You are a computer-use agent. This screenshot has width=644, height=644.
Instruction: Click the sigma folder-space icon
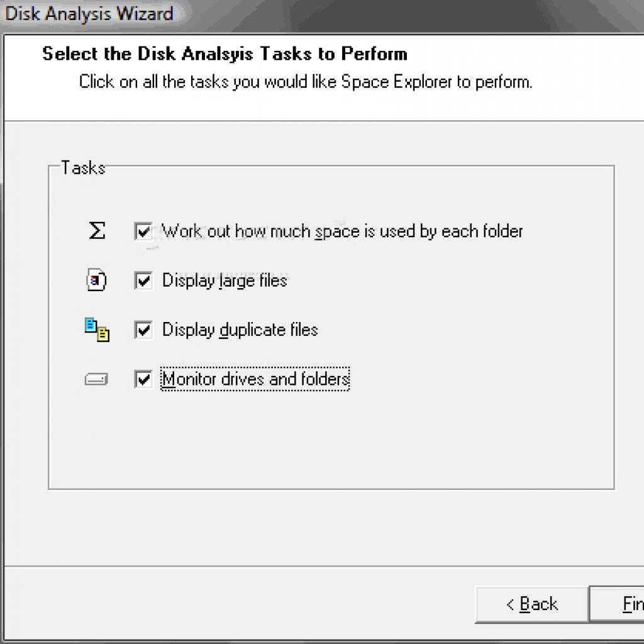point(97,230)
